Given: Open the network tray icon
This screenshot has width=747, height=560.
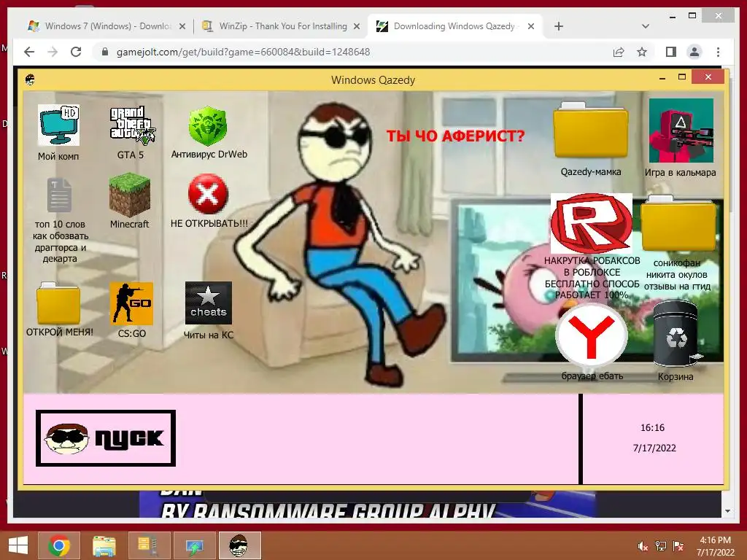Looking at the screenshot, I should [x=661, y=546].
